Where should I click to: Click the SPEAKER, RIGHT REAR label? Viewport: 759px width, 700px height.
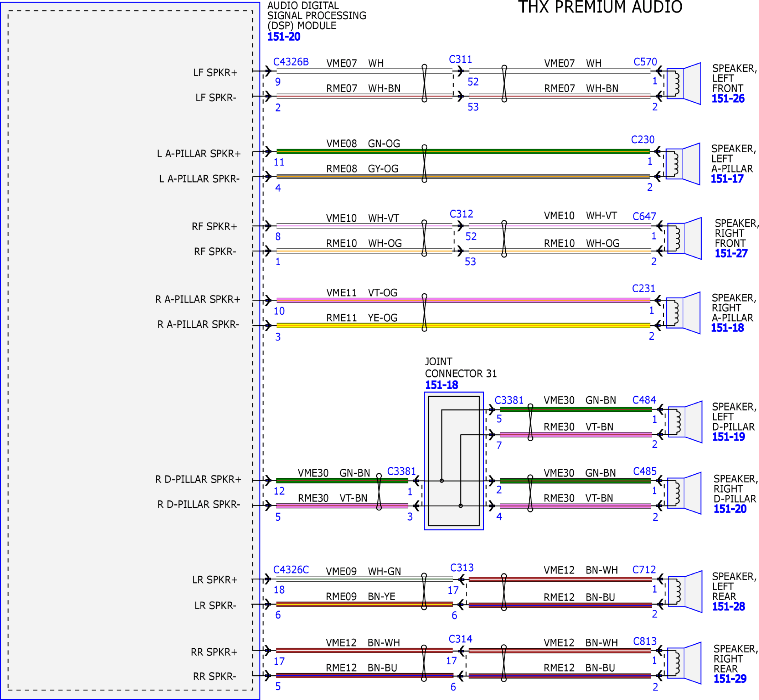[735, 659]
